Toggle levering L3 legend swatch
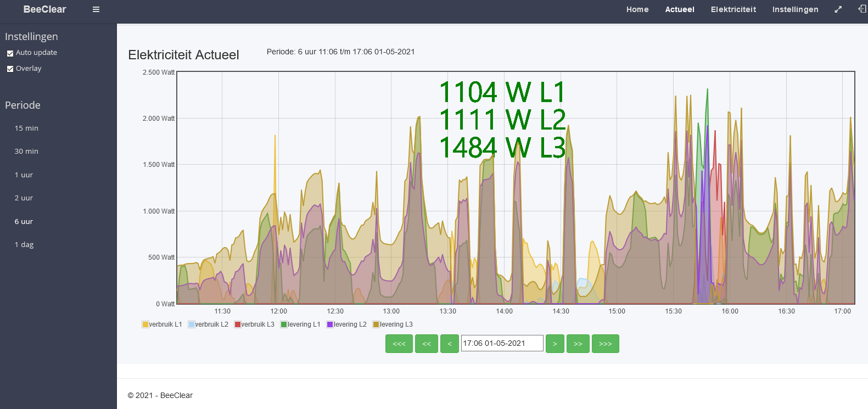This screenshot has height=409, width=868. coord(376,324)
